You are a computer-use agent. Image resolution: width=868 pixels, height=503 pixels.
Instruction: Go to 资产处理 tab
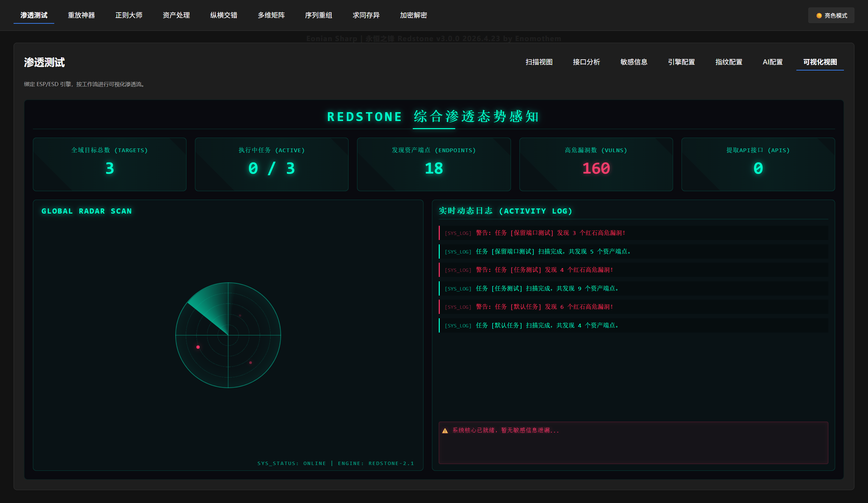176,15
